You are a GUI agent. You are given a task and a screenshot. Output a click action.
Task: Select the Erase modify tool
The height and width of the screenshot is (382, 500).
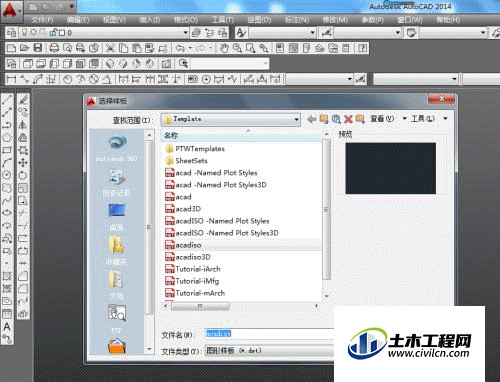(23, 99)
